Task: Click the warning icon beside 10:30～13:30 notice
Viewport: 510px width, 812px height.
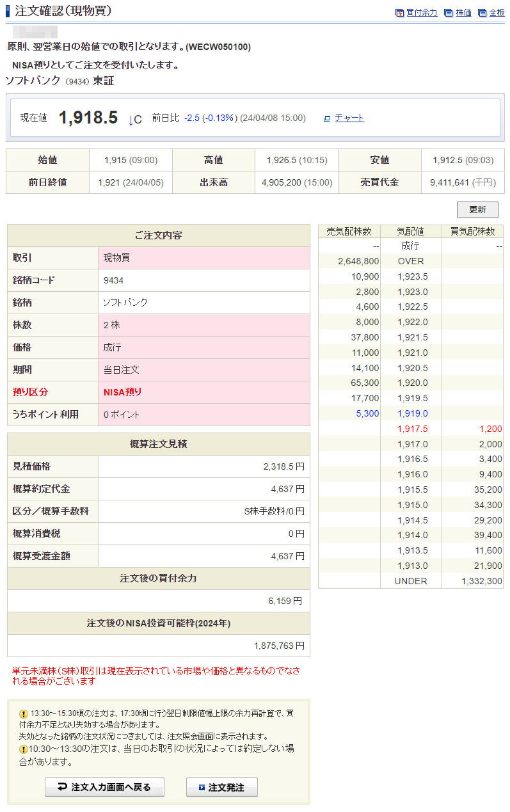Action: [24, 749]
